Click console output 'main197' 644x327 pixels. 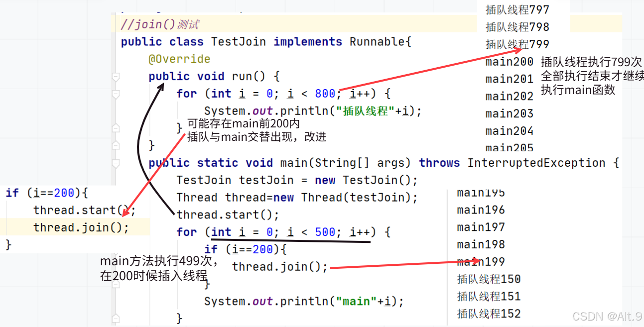[x=481, y=227]
